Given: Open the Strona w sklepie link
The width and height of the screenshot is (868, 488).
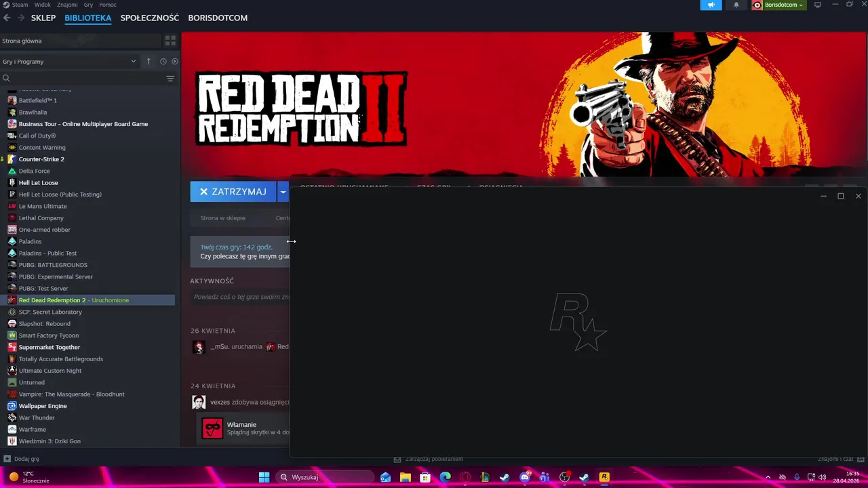Looking at the screenshot, I should [223, 218].
